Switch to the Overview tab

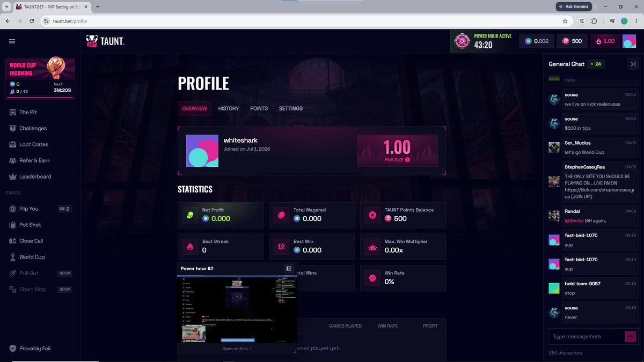tap(194, 108)
